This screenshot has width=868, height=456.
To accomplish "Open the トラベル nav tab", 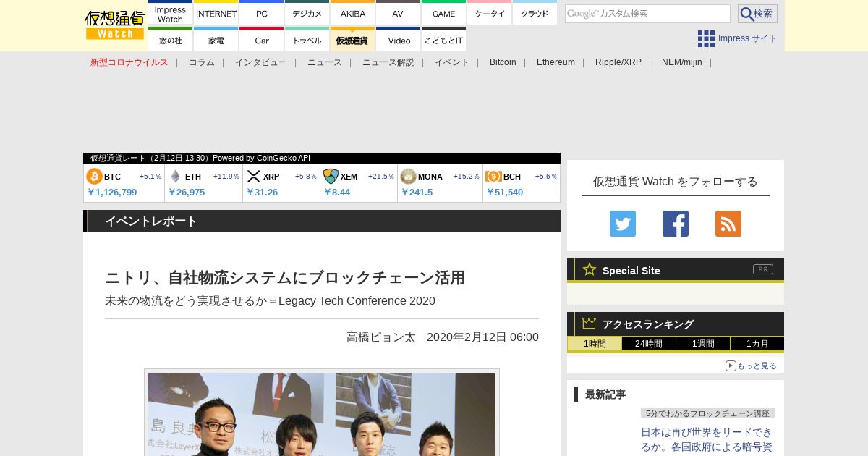I will (307, 41).
